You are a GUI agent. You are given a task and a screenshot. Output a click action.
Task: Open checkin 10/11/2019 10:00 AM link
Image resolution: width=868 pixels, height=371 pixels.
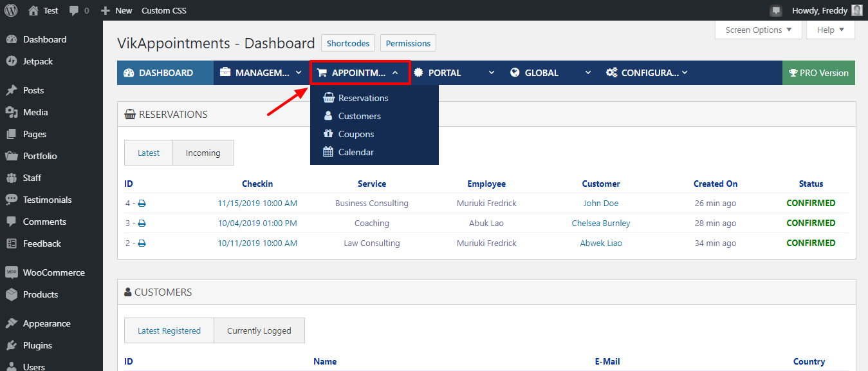(x=257, y=243)
